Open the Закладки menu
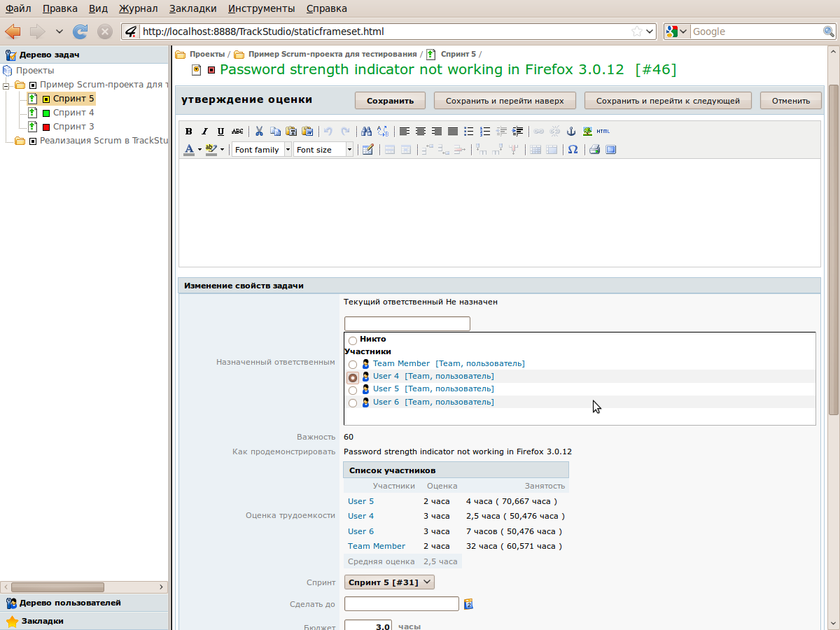Image resolution: width=840 pixels, height=630 pixels. click(x=192, y=9)
